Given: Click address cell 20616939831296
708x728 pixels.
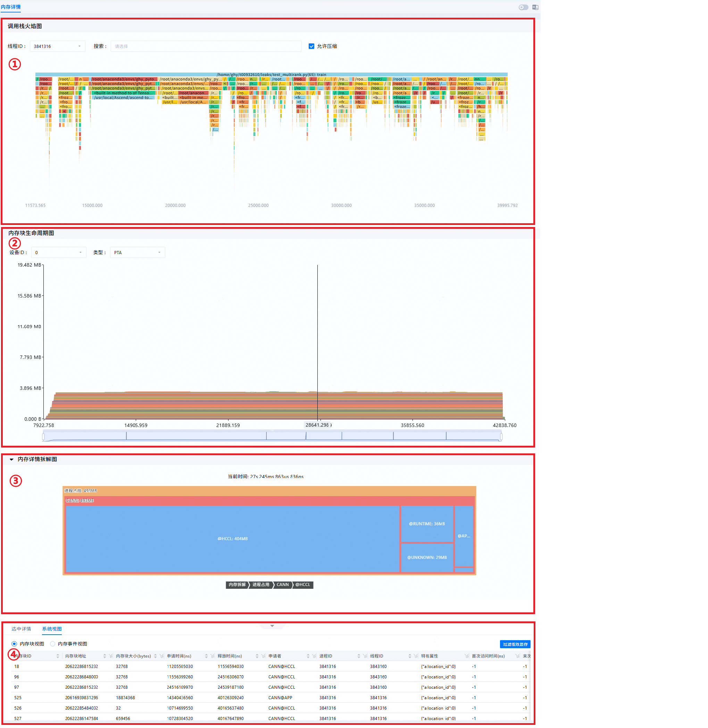Looking at the screenshot, I should point(82,697).
